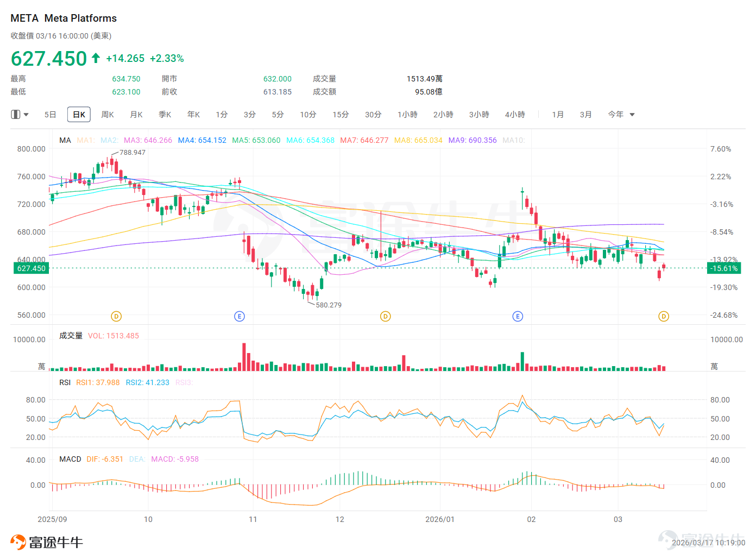Click the MA3: 646.266 value
Image resolution: width=756 pixels, height=560 pixels.
148,140
